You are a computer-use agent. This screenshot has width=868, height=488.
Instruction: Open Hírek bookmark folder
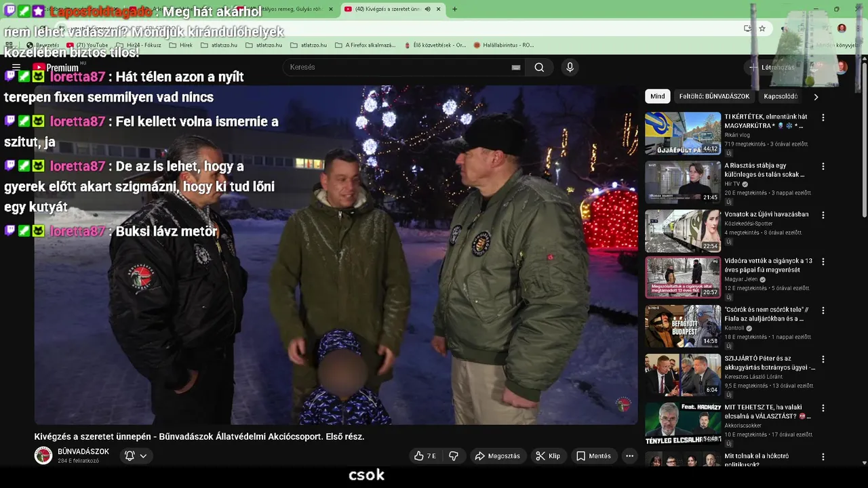(180, 45)
